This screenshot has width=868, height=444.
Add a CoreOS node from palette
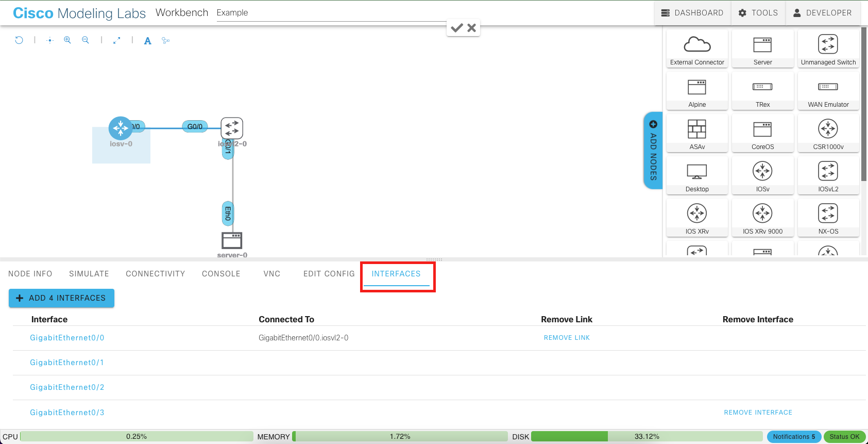pyautogui.click(x=762, y=133)
